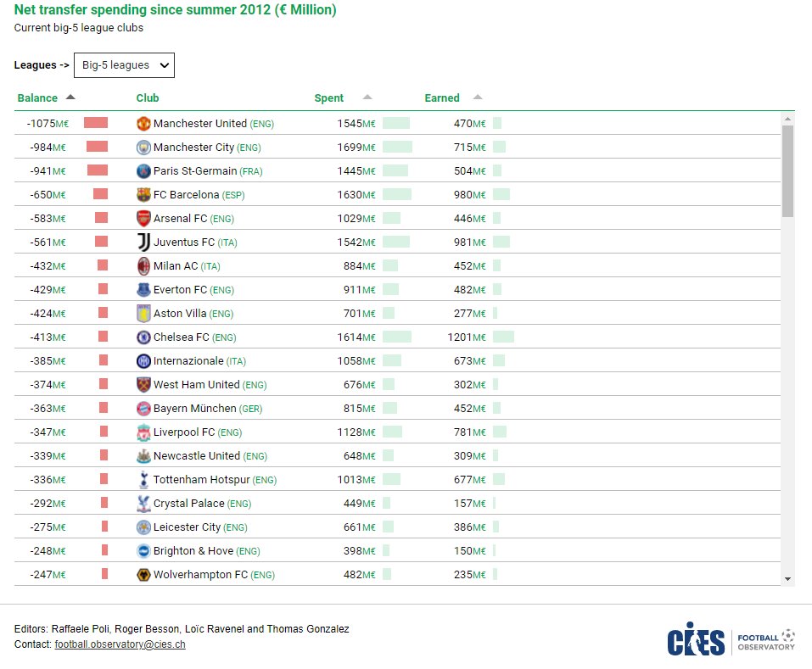The width and height of the screenshot is (812, 669).
Task: Select the Bayern München (GER) club name
Action: tap(208, 409)
